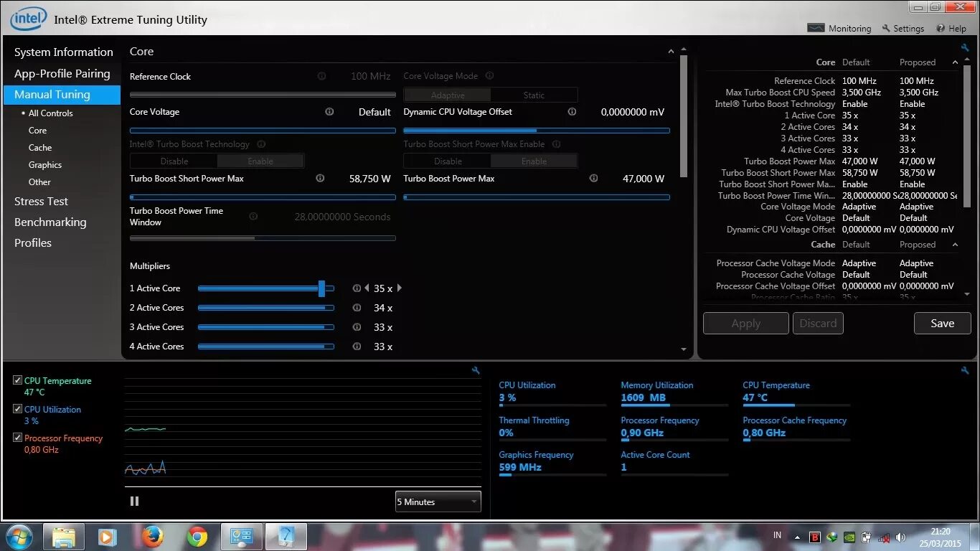The height and width of the screenshot is (551, 980).
Task: Toggle the CPU Temperature checkbox
Action: click(18, 380)
